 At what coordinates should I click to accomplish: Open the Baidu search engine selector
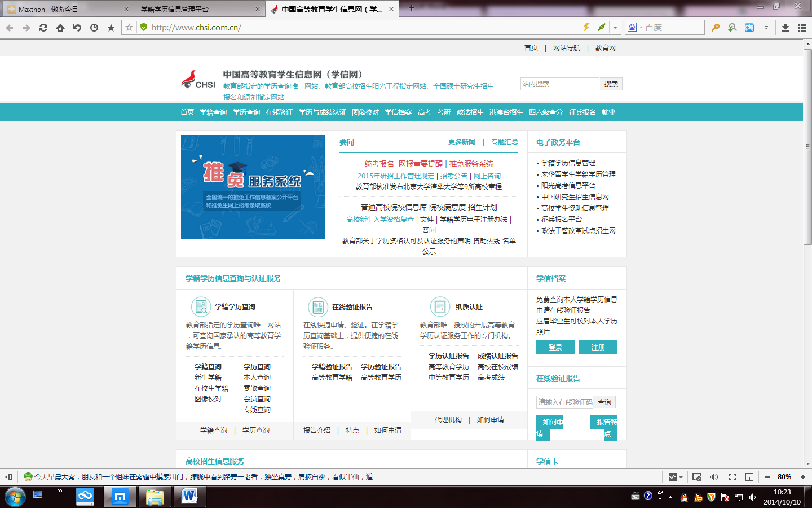click(x=634, y=27)
